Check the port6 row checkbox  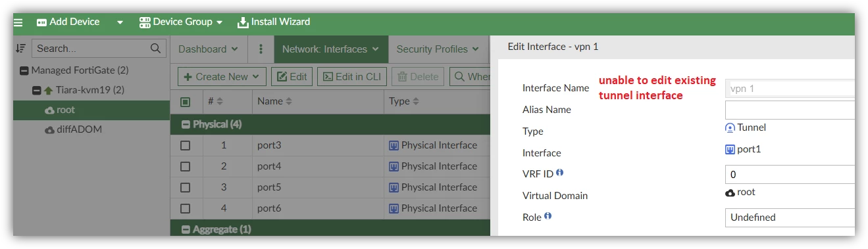coord(186,208)
